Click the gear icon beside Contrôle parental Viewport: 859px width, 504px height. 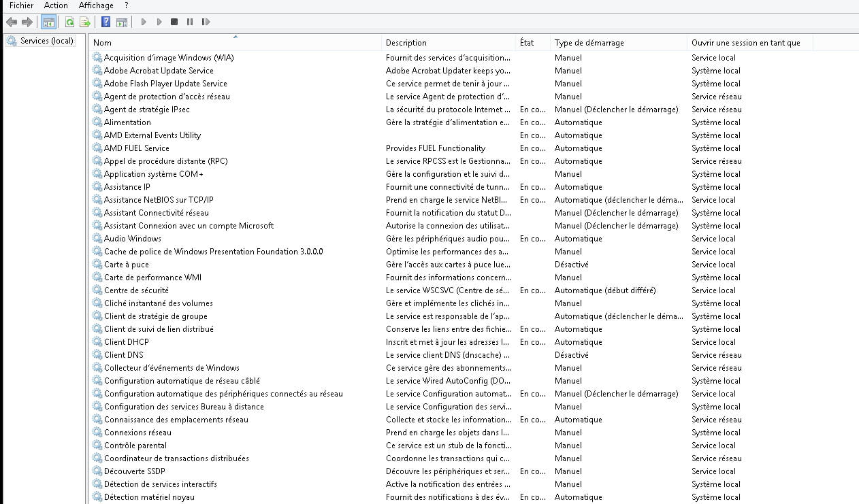pos(97,446)
